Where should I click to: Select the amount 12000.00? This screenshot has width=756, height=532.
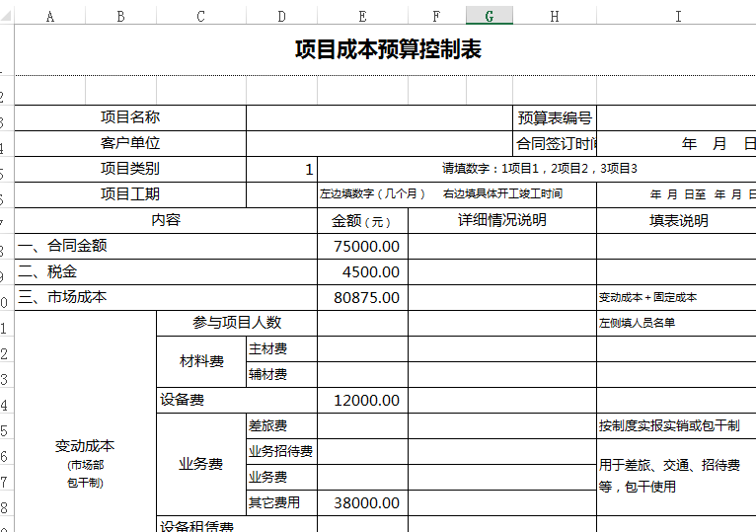(362, 401)
